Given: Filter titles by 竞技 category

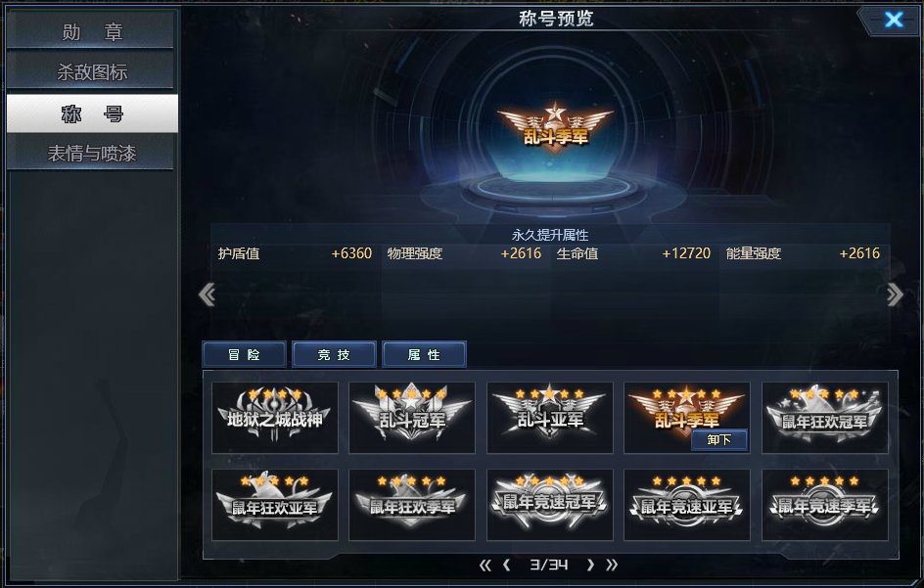Looking at the screenshot, I should click(x=334, y=355).
